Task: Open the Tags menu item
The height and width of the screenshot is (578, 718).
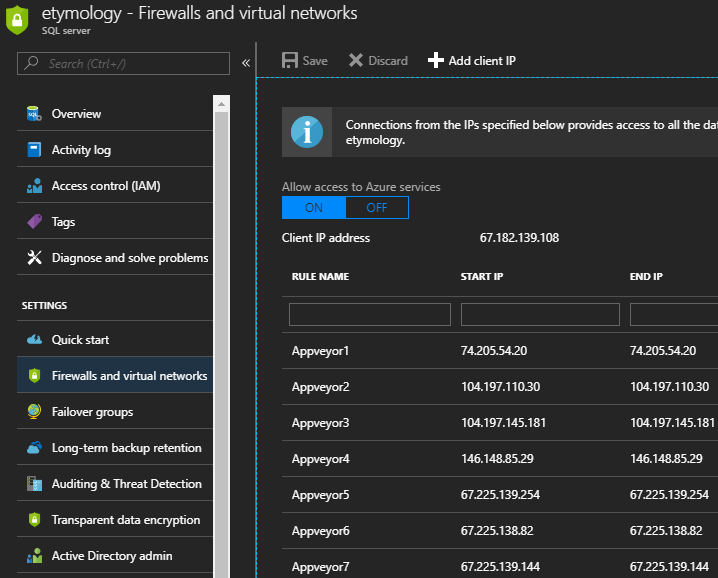Action: pyautogui.click(x=115, y=222)
